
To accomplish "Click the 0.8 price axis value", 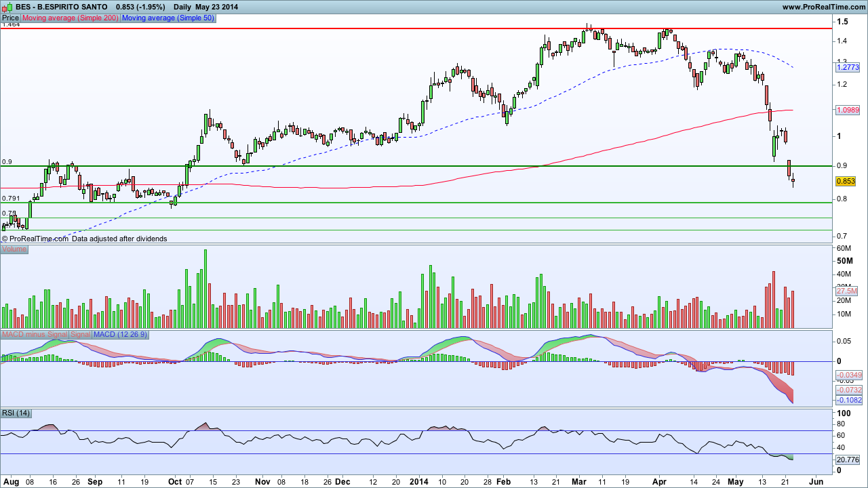I will click(842, 199).
